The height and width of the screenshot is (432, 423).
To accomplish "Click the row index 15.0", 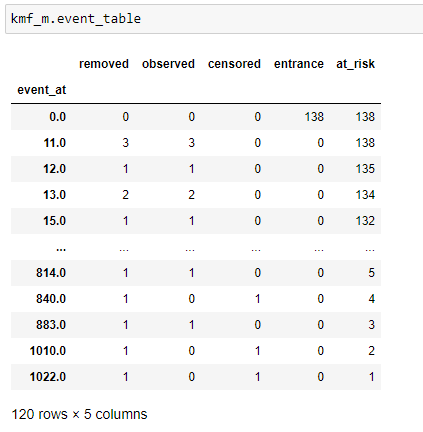I will (55, 221).
